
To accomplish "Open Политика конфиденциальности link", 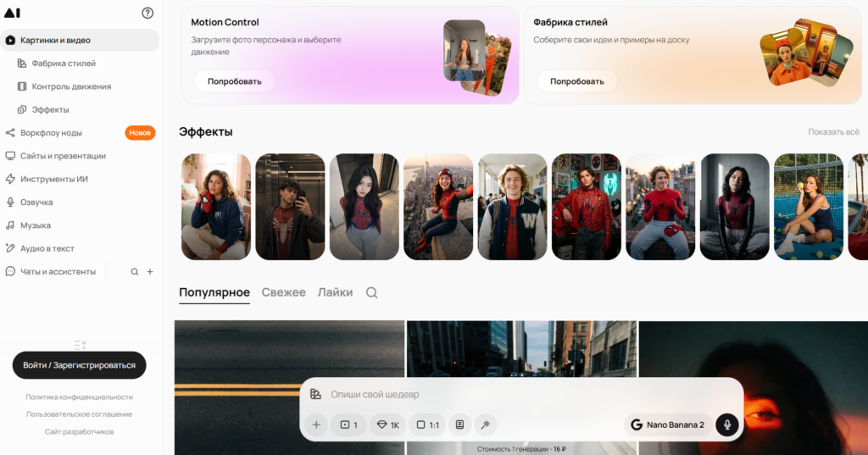I will click(79, 397).
